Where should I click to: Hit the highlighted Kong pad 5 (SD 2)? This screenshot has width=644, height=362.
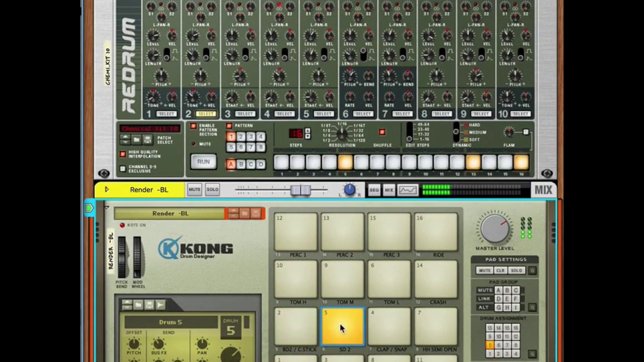(343, 326)
